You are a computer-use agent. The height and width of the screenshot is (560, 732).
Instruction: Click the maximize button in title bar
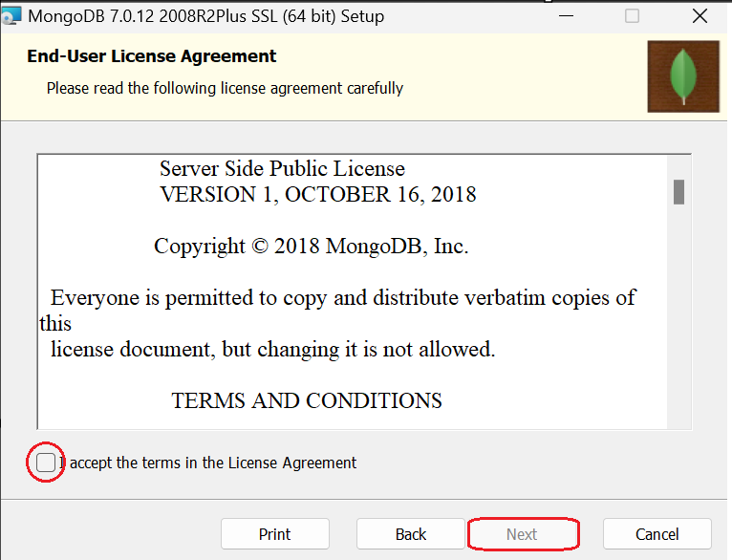632,16
